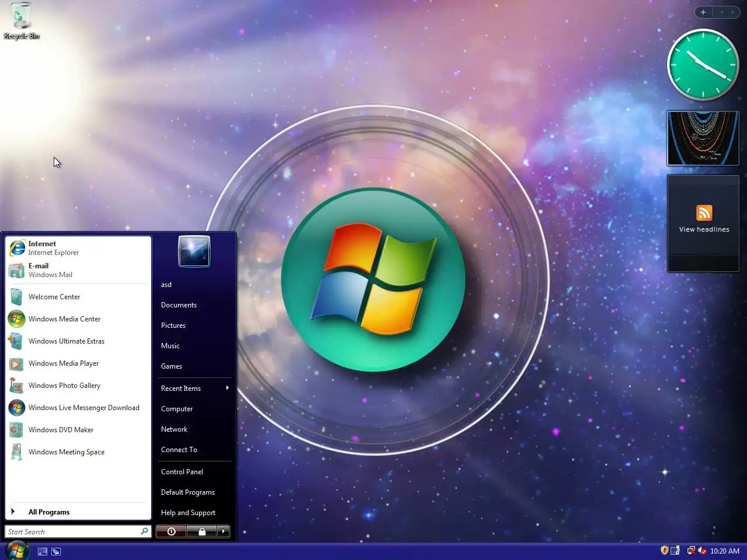
Task: Click the Welcome Center icon
Action: [x=17, y=297]
